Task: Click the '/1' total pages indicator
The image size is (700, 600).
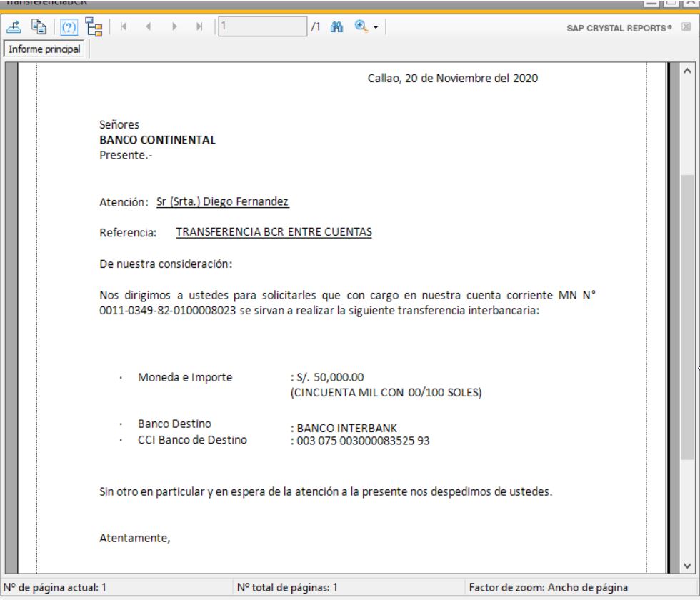Action: (316, 27)
